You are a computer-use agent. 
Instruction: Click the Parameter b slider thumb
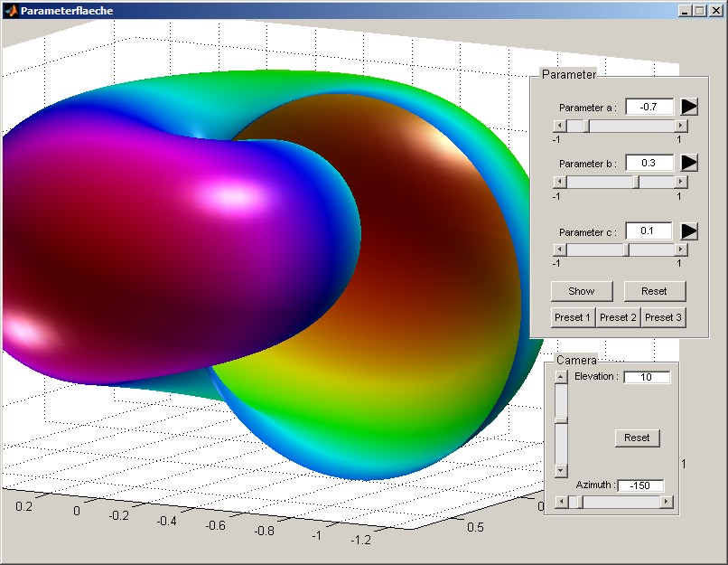click(637, 183)
